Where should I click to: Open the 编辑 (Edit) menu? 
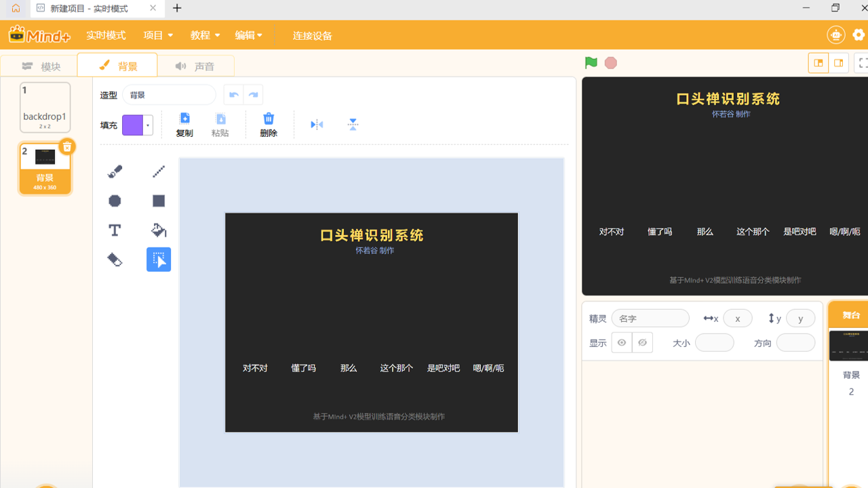click(248, 35)
